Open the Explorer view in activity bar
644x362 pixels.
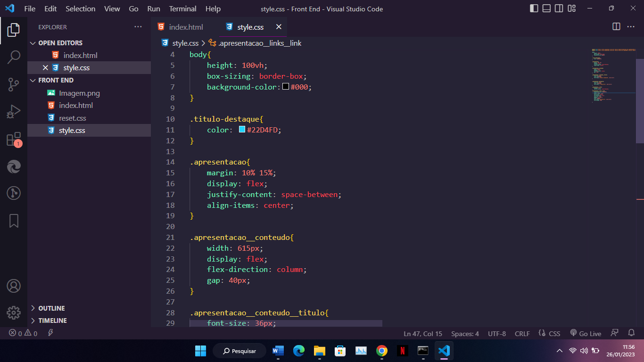(x=14, y=30)
